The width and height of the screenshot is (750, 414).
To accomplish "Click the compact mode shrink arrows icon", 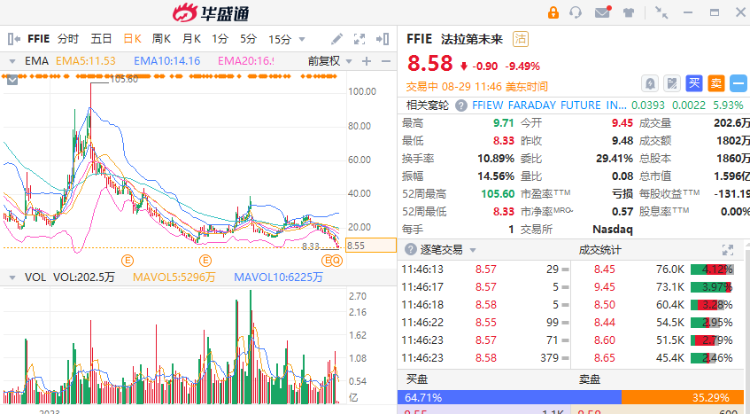I will [662, 12].
